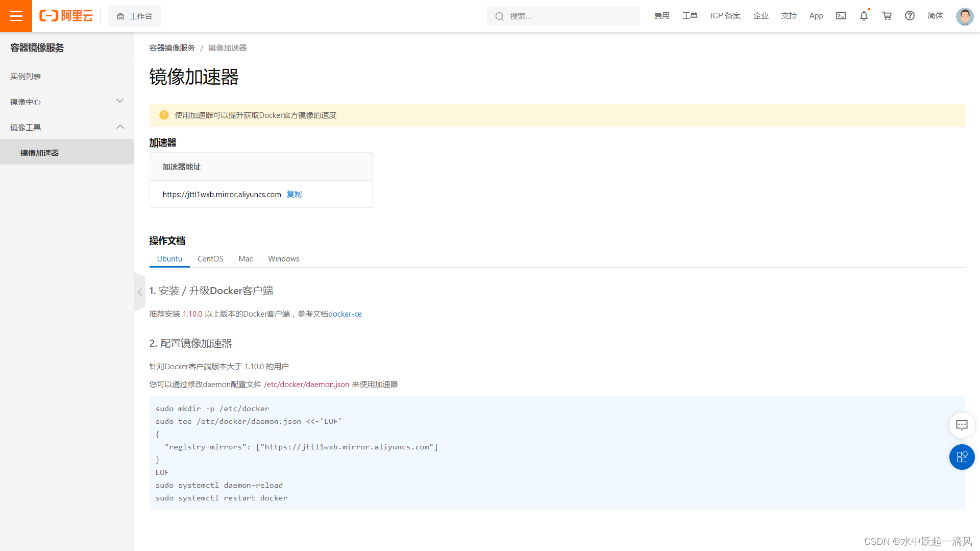Screen dimensions: 980x551
Task: Open the user avatar menu
Action: [964, 16]
